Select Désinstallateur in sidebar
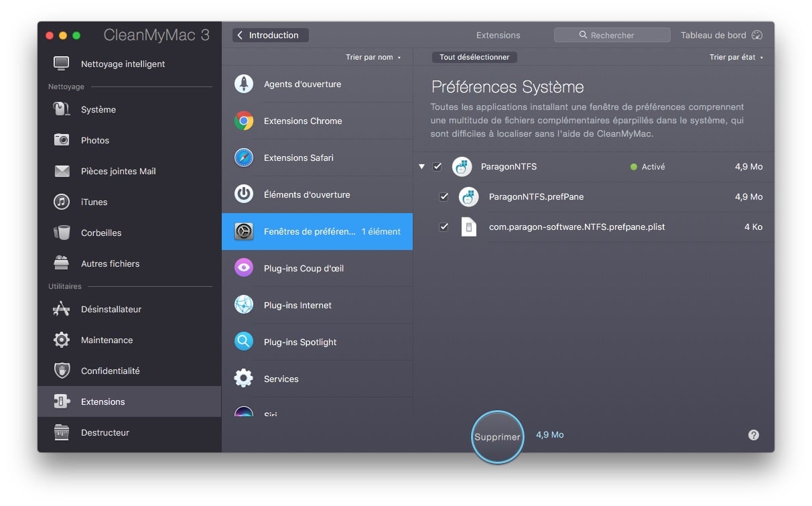Screen dimensions: 812x506 [129, 309]
